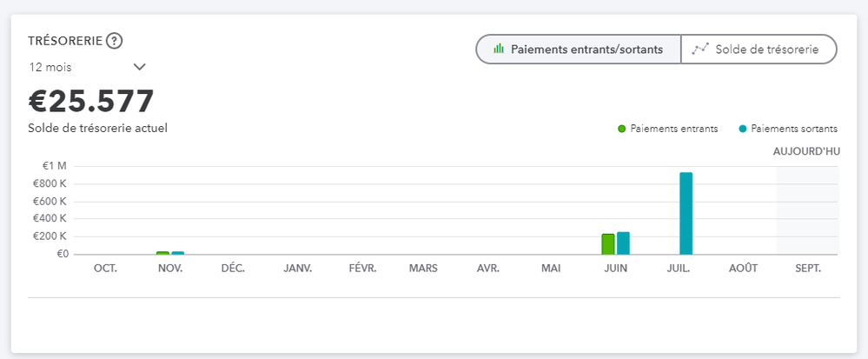Click the bar chart icon in Paiements entrants/sortants

click(499, 50)
